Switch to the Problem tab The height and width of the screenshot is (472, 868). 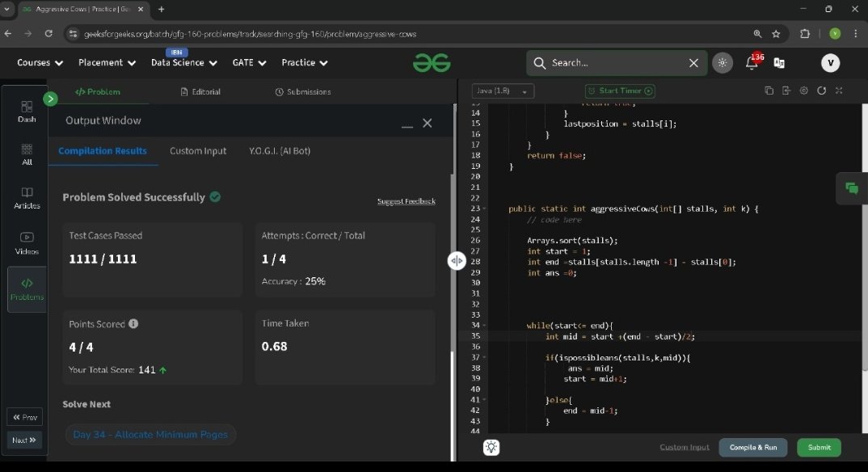98,92
